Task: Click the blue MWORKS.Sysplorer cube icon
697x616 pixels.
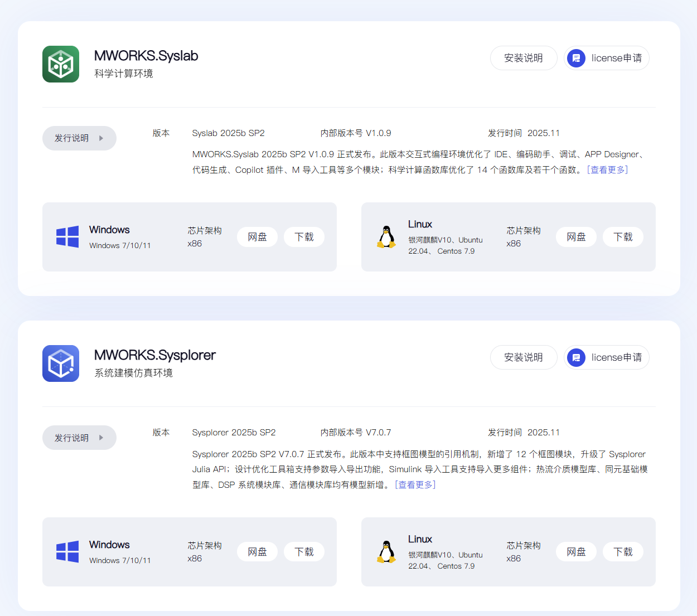Action: click(x=61, y=363)
